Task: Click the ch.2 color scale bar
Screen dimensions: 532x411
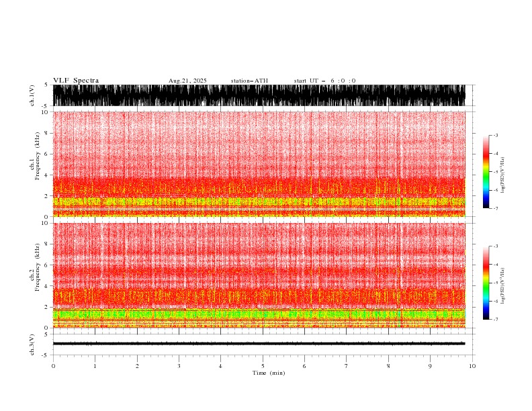Action: pyautogui.click(x=486, y=283)
